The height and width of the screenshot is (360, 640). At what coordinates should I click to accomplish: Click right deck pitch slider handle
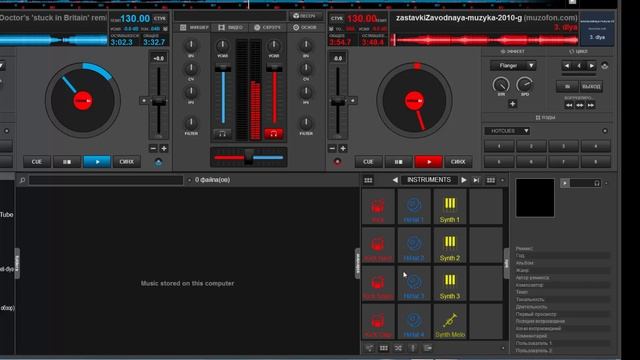pos(338,101)
